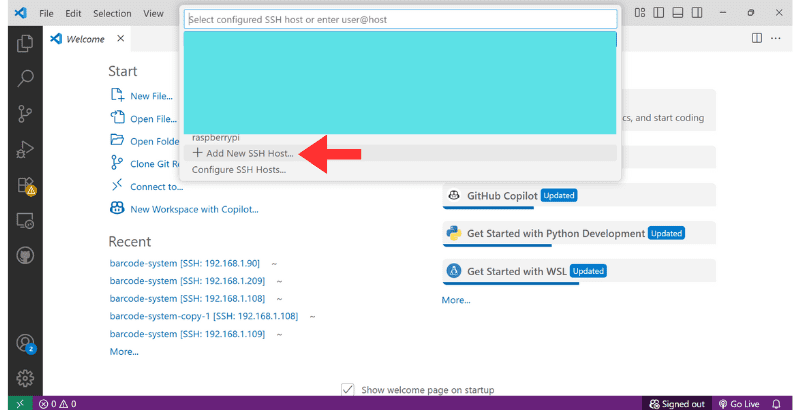The width and height of the screenshot is (800, 410).
Task: Open the Explorer view in activity bar
Action: 26,43
